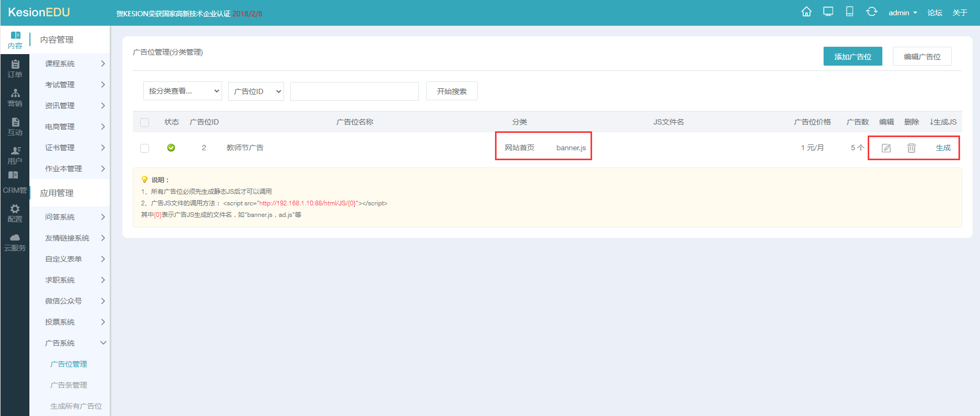980x416 pixels.
Task: Select the 订单 sidebar icon
Action: click(15, 69)
